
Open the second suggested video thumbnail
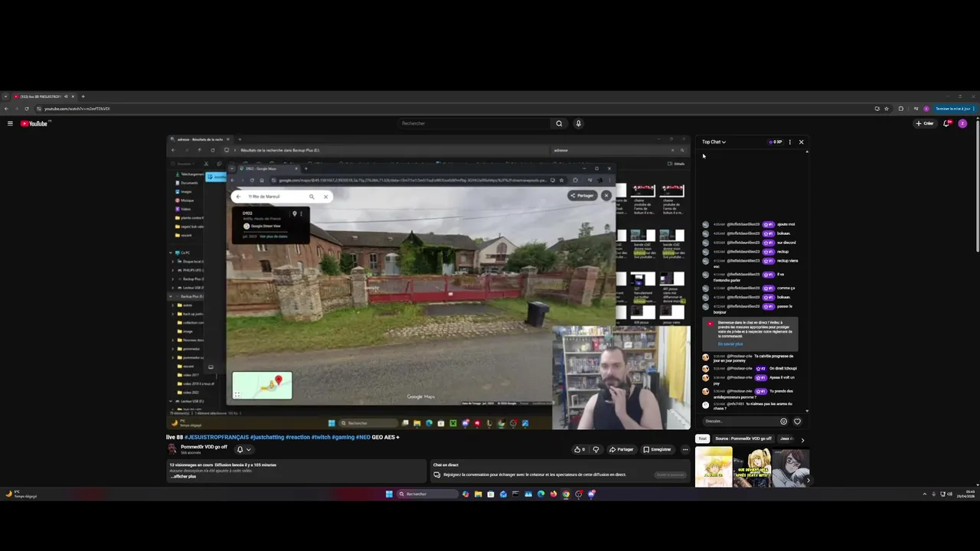click(x=752, y=467)
